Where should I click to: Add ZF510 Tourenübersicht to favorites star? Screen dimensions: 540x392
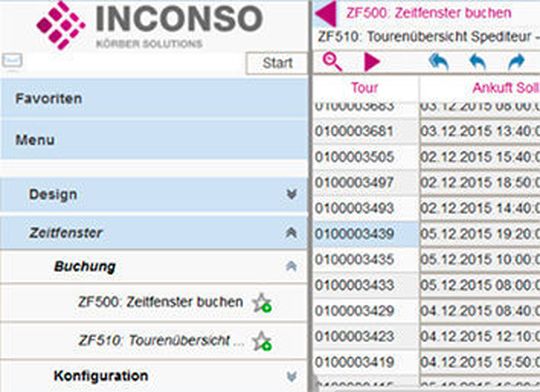262,341
